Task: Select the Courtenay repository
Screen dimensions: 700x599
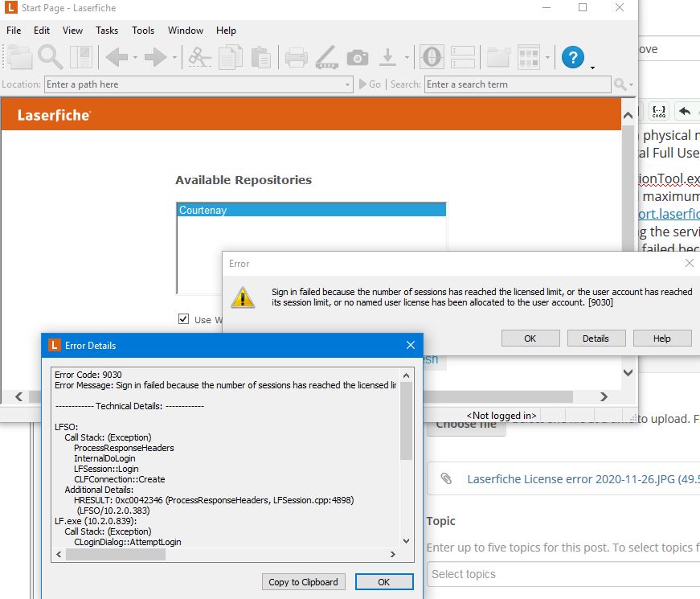Action: (x=310, y=211)
